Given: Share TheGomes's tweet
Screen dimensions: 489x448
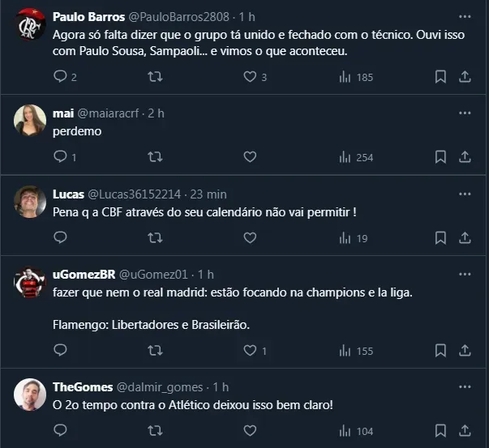Looking at the screenshot, I should coord(465,431).
